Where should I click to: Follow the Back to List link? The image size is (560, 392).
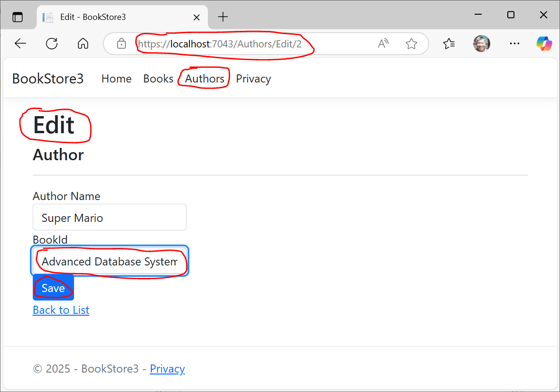pos(61,310)
